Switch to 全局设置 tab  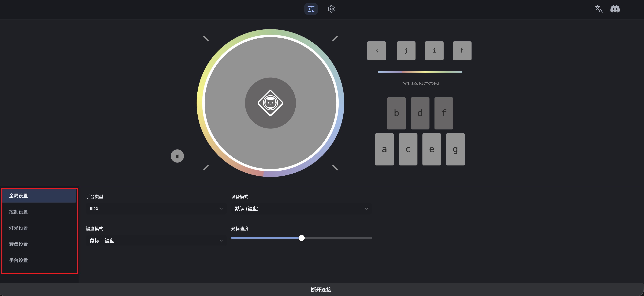click(39, 196)
